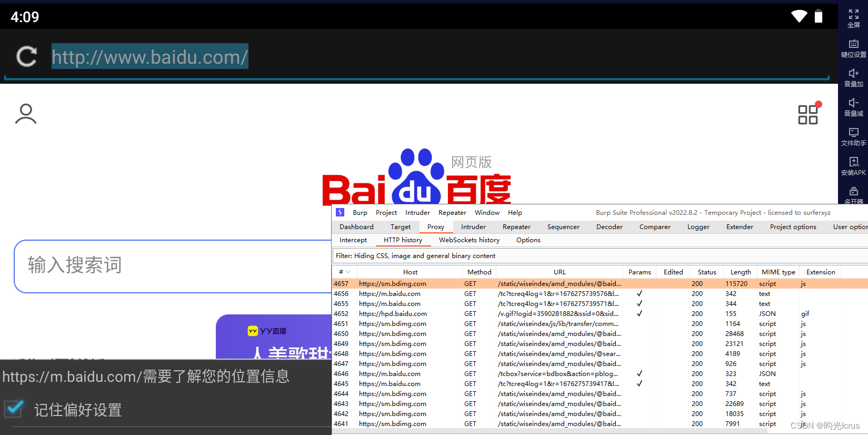Sort by the Extension column header
Image resolution: width=868 pixels, height=435 pixels.
coord(821,272)
